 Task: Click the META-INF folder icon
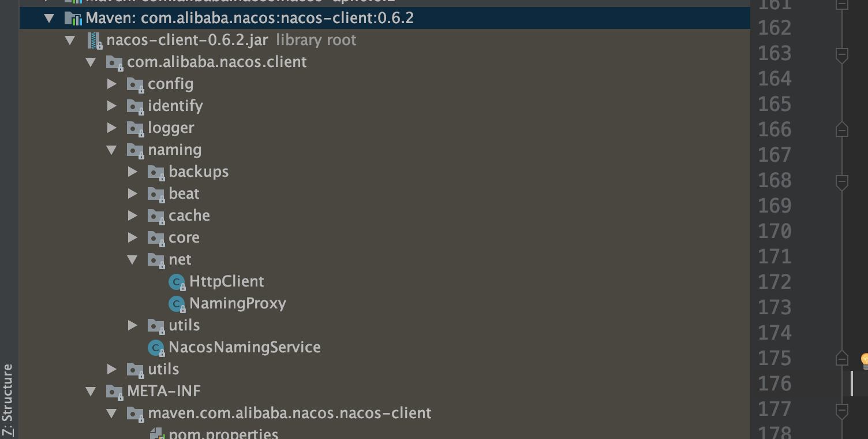[x=114, y=391]
